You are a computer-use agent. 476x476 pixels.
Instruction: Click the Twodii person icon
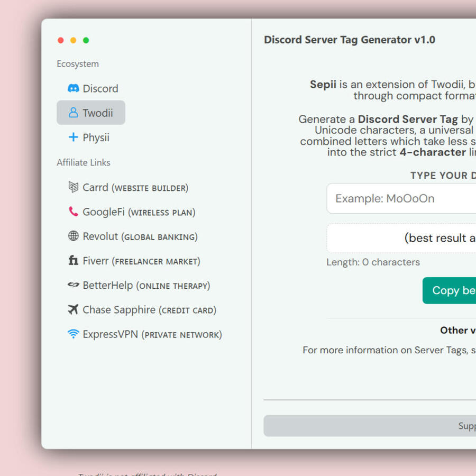[74, 113]
